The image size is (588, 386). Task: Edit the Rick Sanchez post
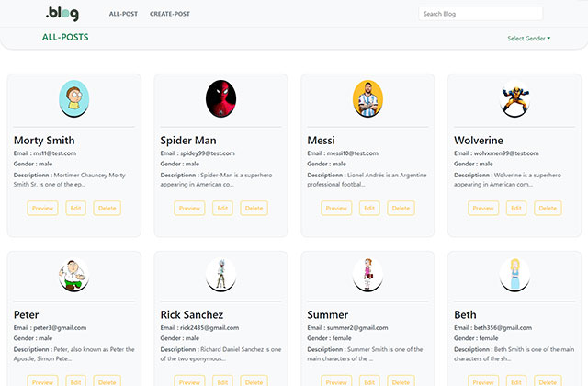pyautogui.click(x=222, y=380)
